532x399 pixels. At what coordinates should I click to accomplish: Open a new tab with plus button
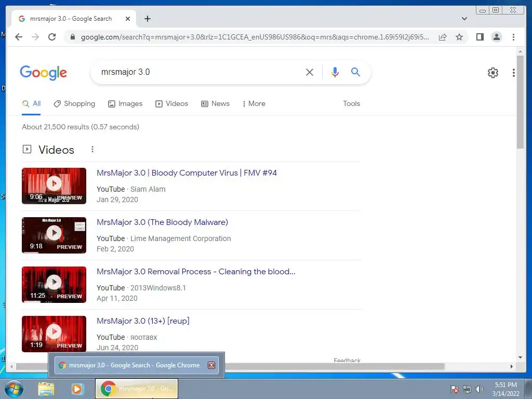click(147, 19)
